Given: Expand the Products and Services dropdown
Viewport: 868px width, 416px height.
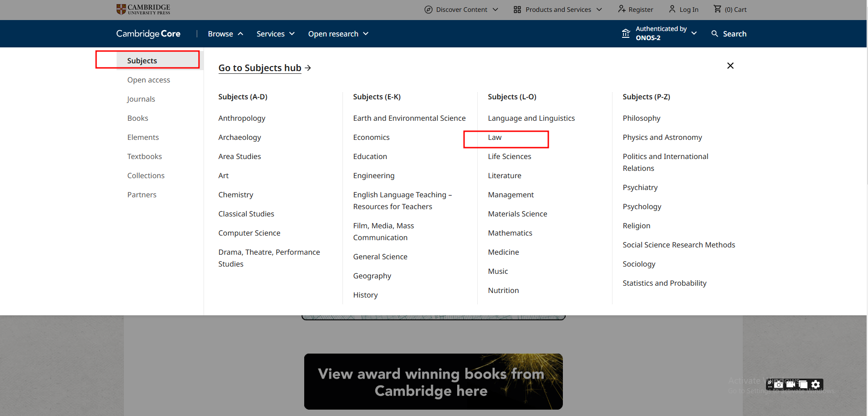Looking at the screenshot, I should click(557, 10).
